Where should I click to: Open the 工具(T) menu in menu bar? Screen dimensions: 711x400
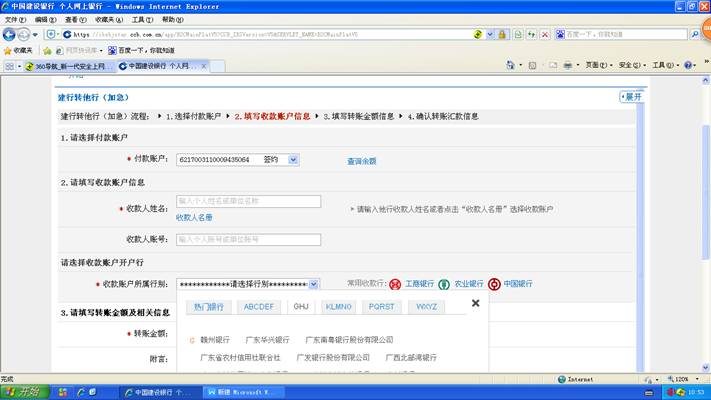[142, 20]
